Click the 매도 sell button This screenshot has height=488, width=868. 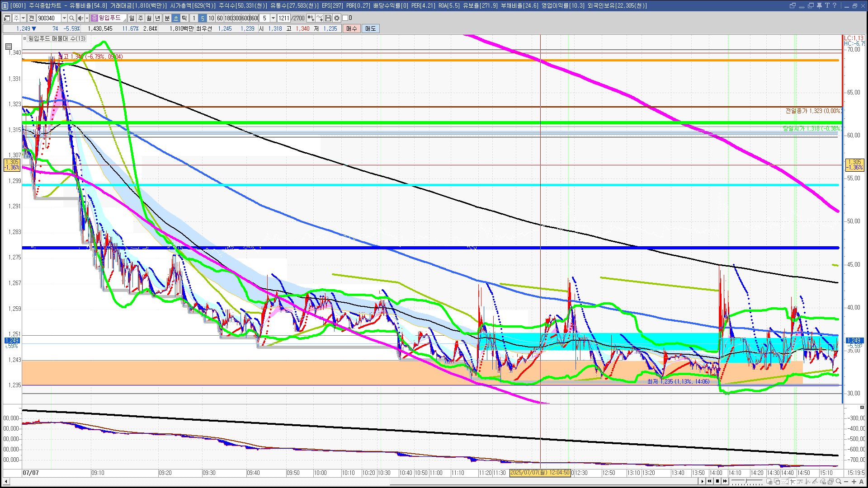(x=370, y=28)
